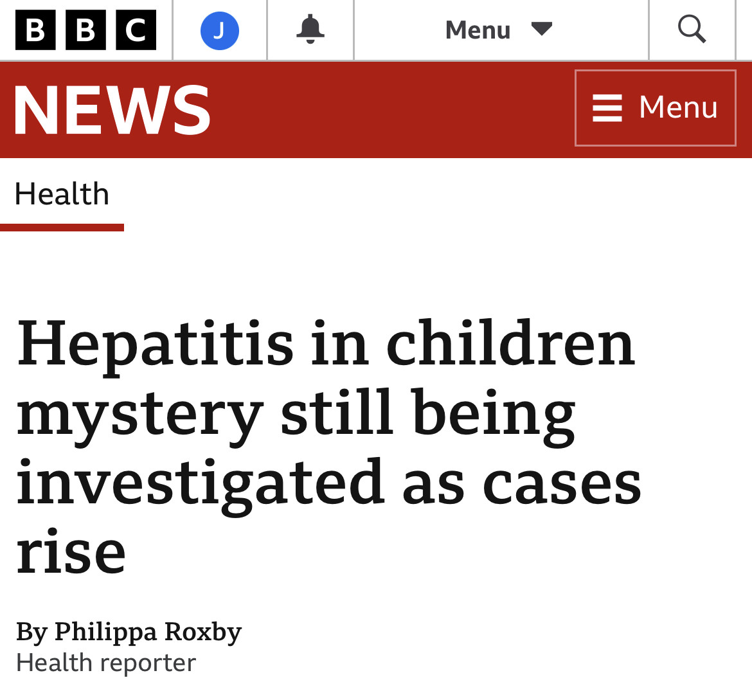The height and width of the screenshot is (700, 752).
Task: Open the blue J account avatar
Action: 220,30
